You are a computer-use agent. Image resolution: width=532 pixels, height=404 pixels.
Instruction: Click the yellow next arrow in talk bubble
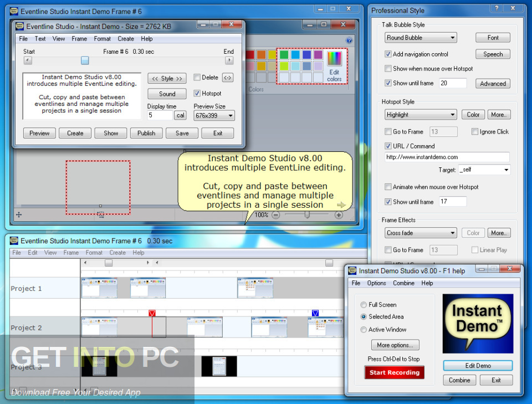tap(341, 204)
